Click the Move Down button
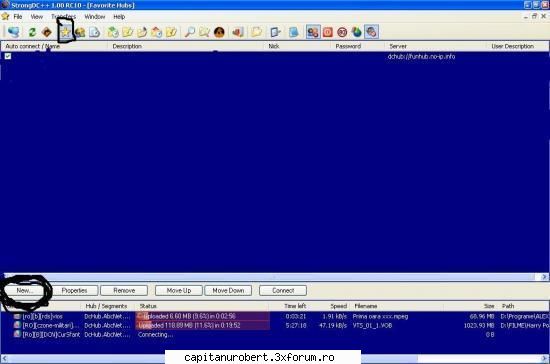The image size is (550, 364). click(x=228, y=290)
